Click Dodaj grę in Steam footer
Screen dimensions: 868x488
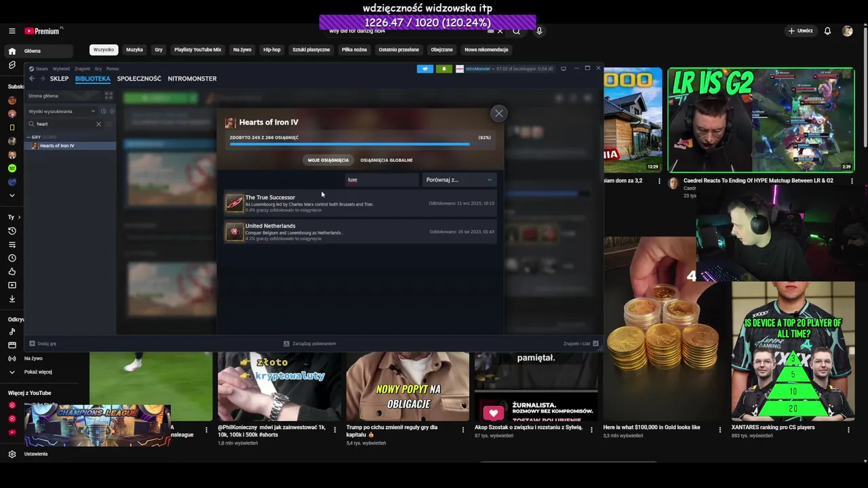click(43, 344)
